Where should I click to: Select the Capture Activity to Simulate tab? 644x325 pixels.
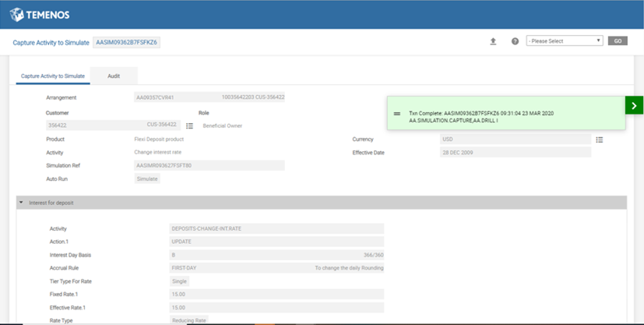pos(53,76)
